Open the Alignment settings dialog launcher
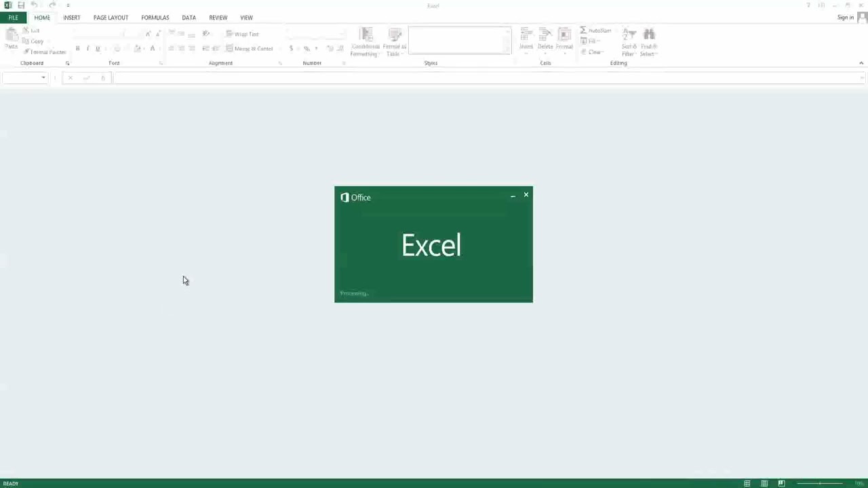This screenshot has height=488, width=868. 280,63
